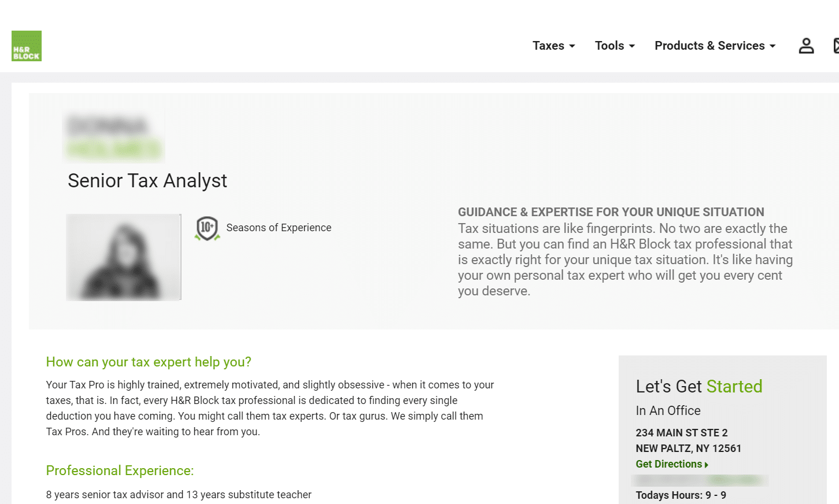Click the 8 years senior tax advisor line

179,495
